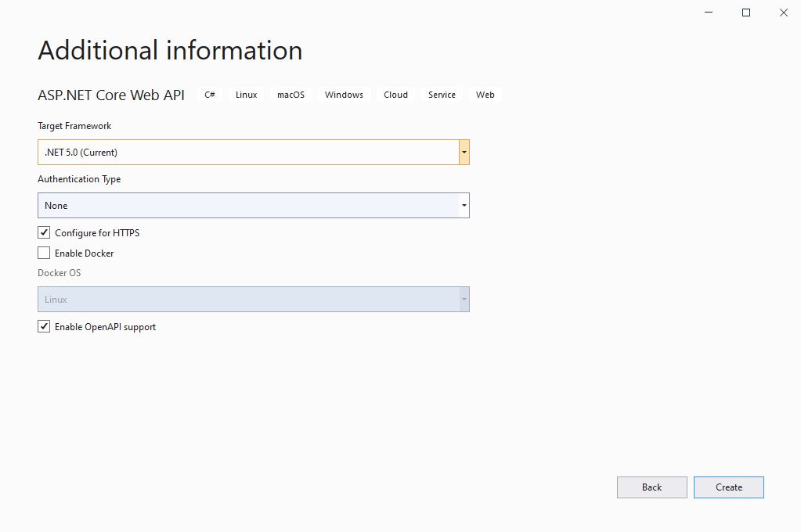The height and width of the screenshot is (532, 801).
Task: Click the Web tag
Action: click(x=485, y=95)
